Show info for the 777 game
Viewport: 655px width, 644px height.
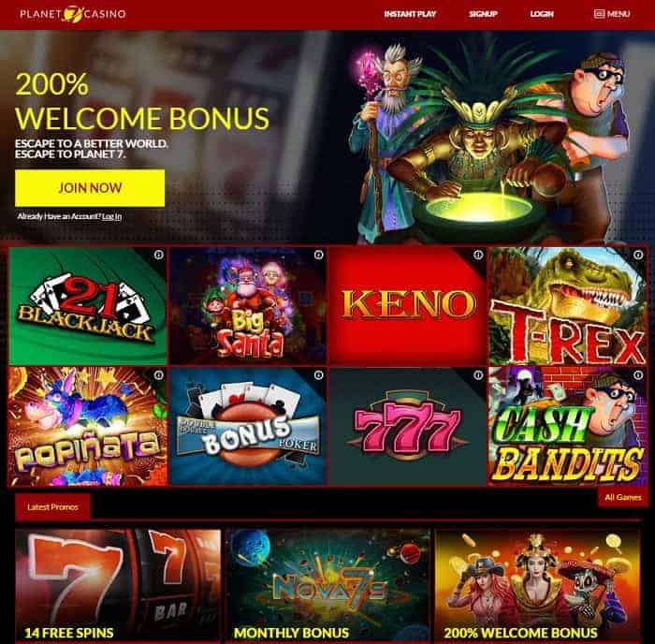pos(478,375)
